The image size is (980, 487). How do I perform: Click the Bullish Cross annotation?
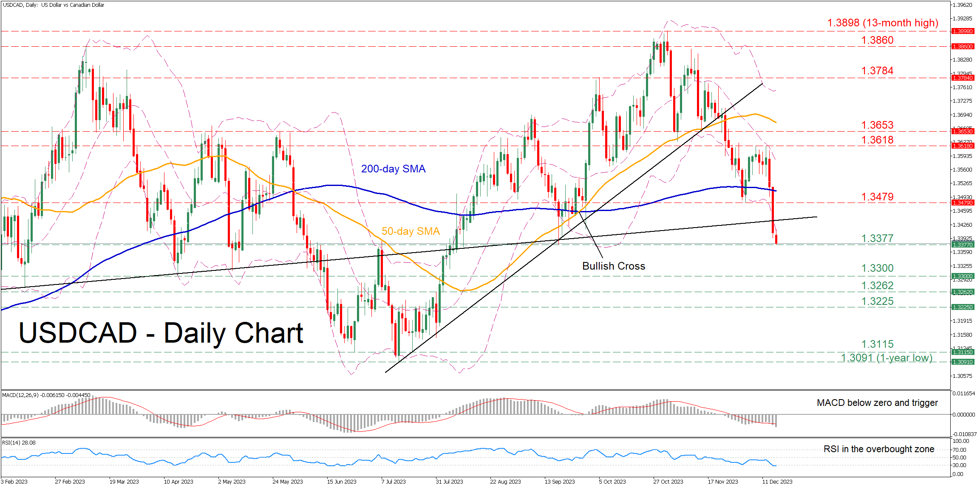tap(614, 266)
